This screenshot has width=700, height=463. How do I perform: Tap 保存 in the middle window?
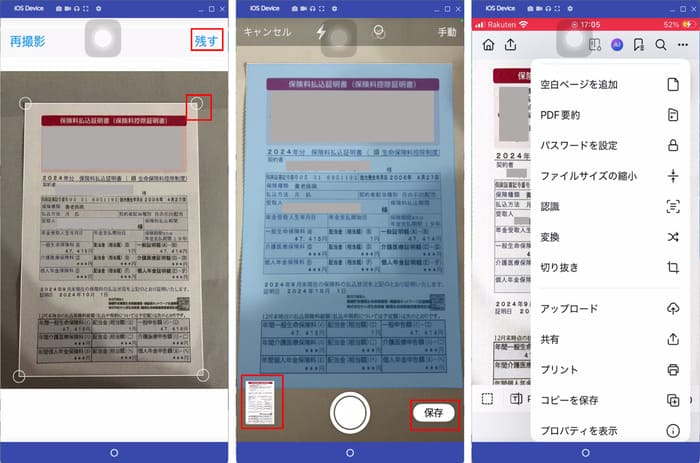click(433, 413)
